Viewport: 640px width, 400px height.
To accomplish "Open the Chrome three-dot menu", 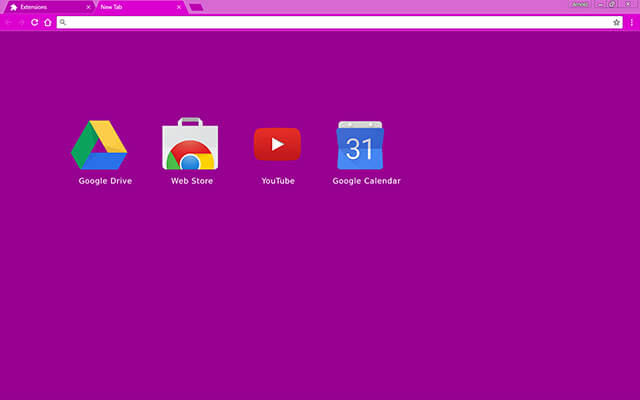I will coord(631,22).
